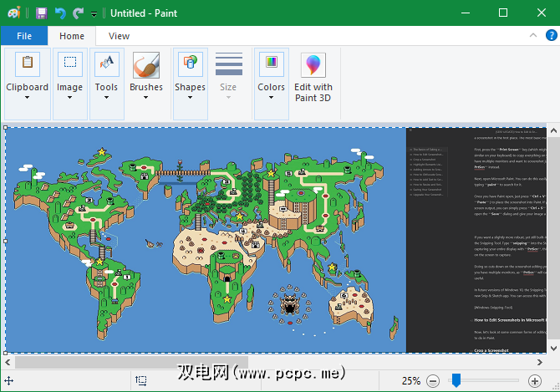Screen dimensions: 560x392
Task: Click the Redo arrow icon
Action: coord(78,13)
